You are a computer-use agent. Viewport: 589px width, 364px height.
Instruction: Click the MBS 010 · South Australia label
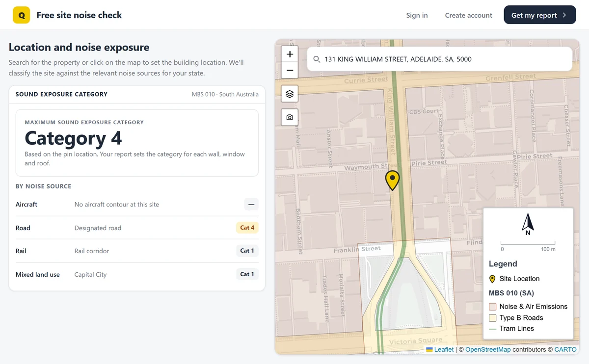click(x=225, y=94)
